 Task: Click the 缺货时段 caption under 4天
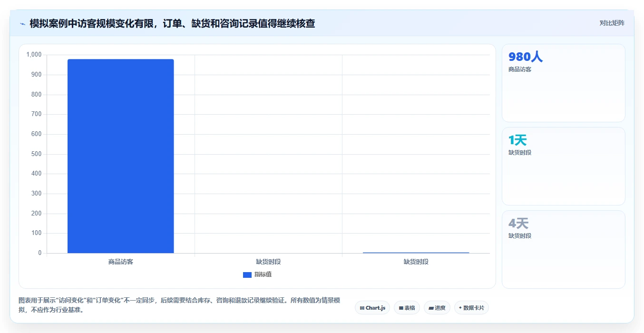pyautogui.click(x=520, y=236)
